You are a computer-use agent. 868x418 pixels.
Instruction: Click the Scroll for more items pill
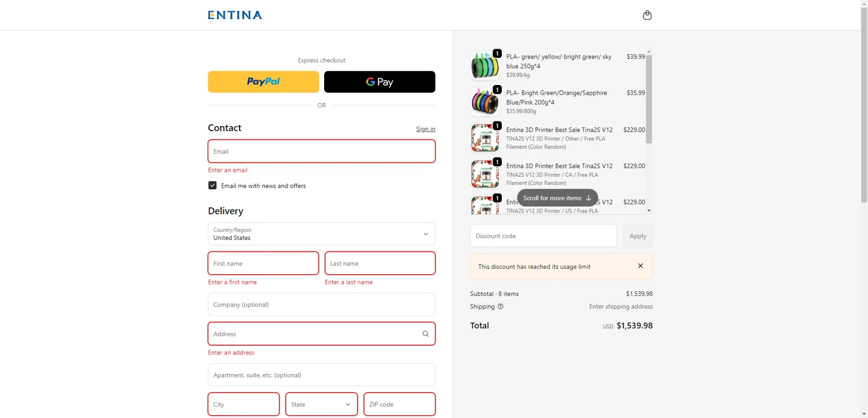click(x=557, y=198)
